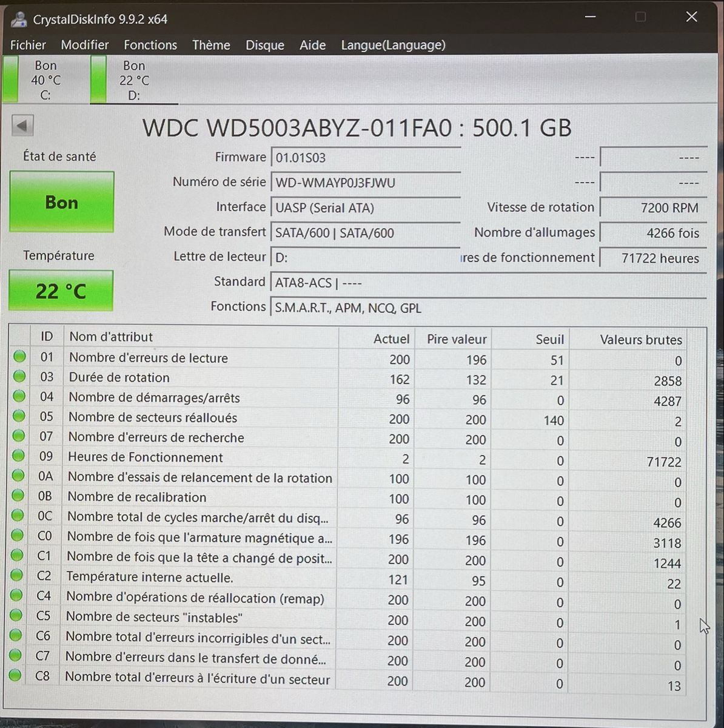Click the green Bon health status button
This screenshot has height=728, width=724.
[x=62, y=202]
